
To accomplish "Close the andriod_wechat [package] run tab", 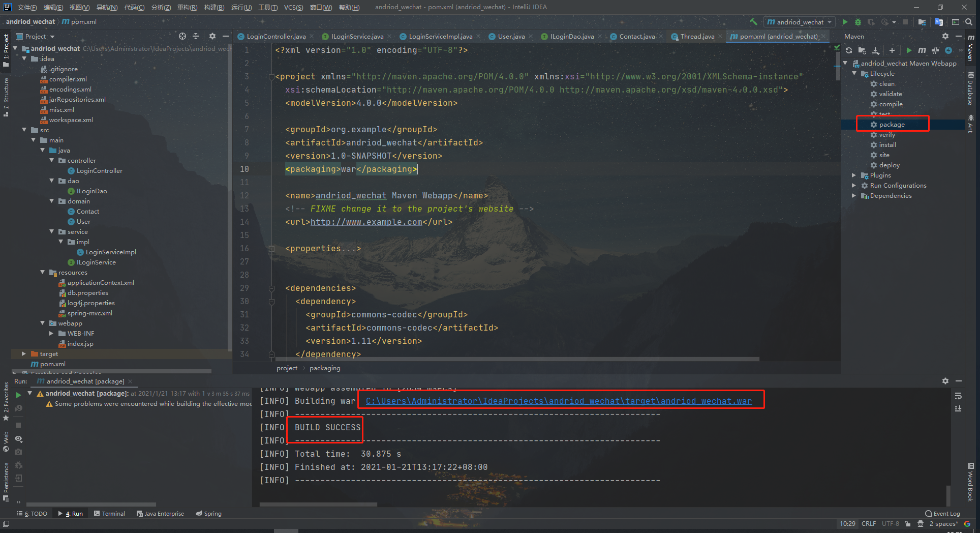I will click(x=130, y=381).
